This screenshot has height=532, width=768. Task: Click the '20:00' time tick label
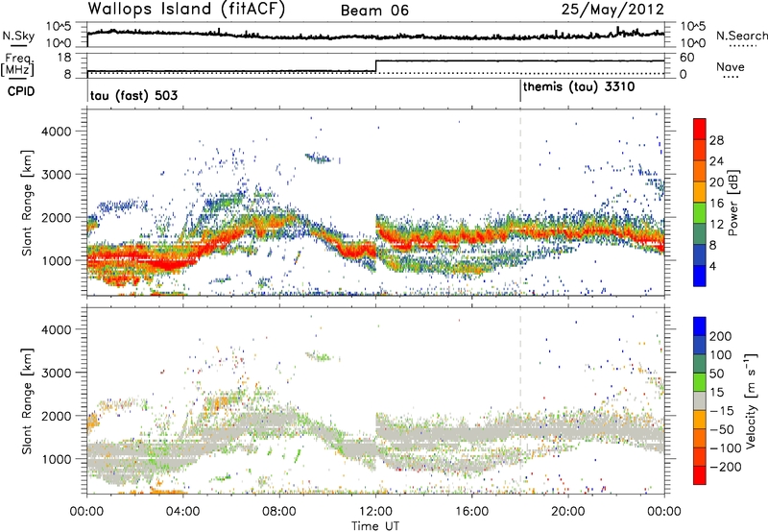568,512
